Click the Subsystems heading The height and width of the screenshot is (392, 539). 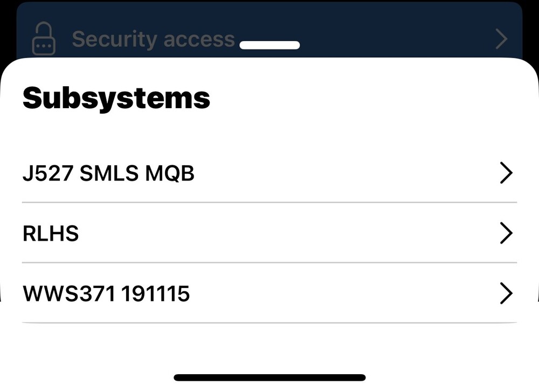click(116, 98)
